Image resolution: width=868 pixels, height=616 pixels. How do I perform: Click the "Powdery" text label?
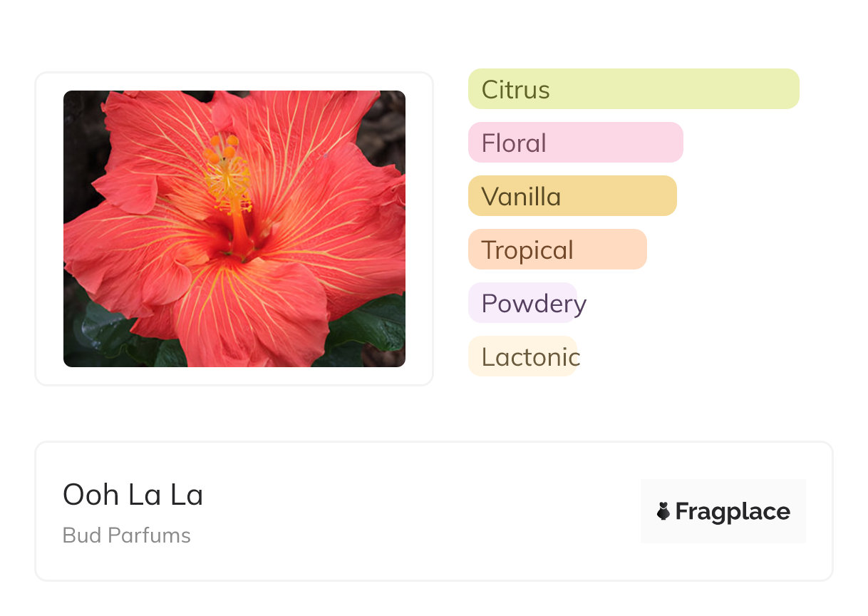pyautogui.click(x=534, y=304)
